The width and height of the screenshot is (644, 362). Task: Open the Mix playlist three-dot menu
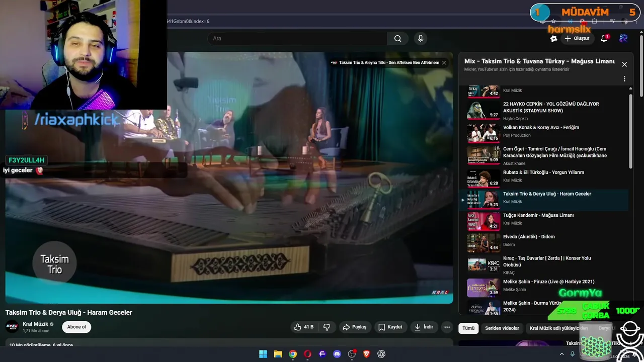[624, 79]
